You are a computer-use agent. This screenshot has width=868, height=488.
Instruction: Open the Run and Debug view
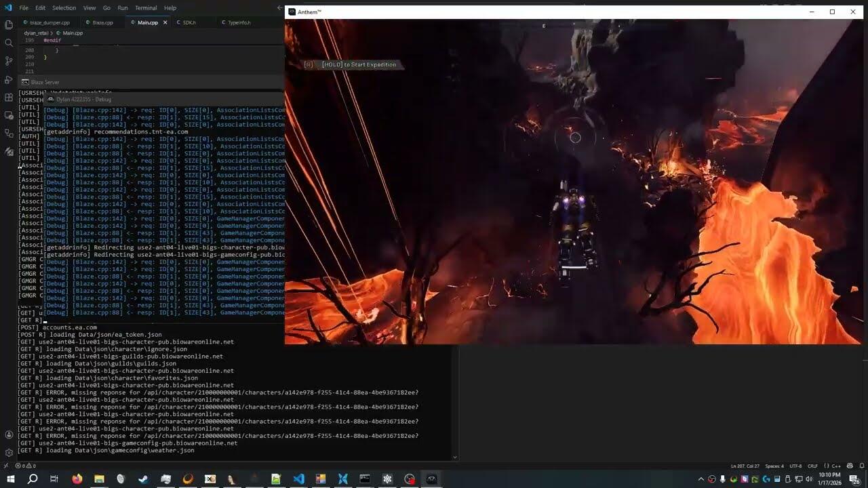coord(9,79)
